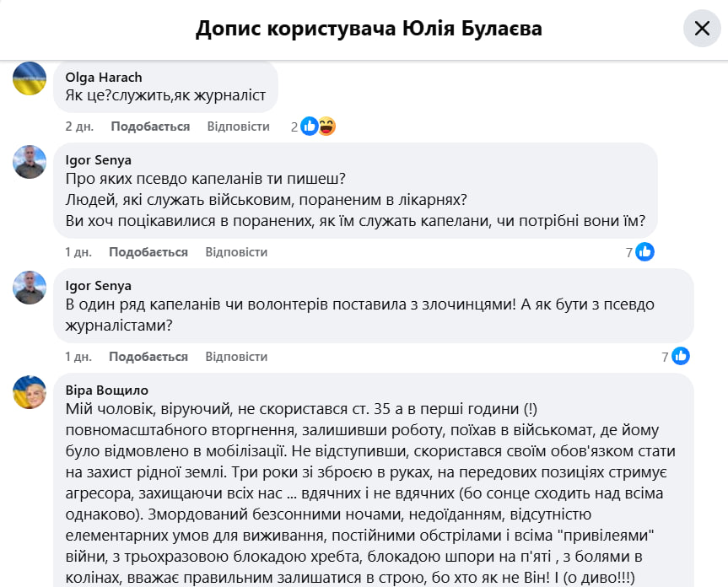Click Віра Вощило's name link
The width and height of the screenshot is (728, 587).
[106, 390]
